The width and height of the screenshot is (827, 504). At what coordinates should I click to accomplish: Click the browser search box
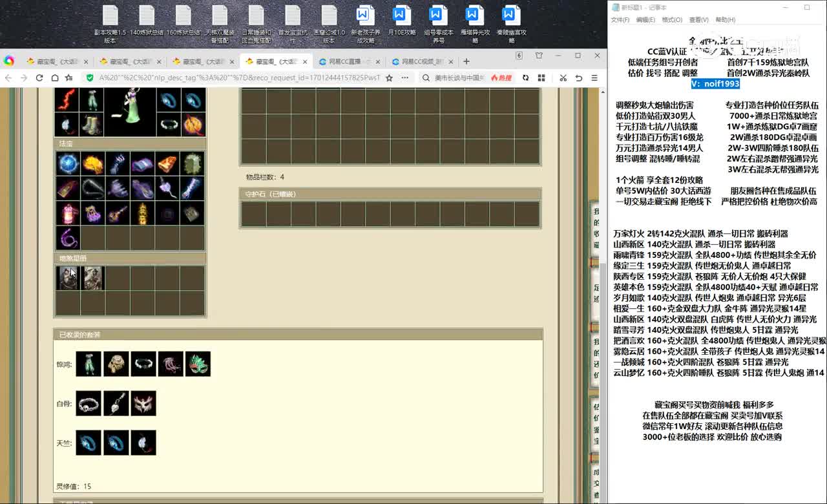tap(459, 78)
